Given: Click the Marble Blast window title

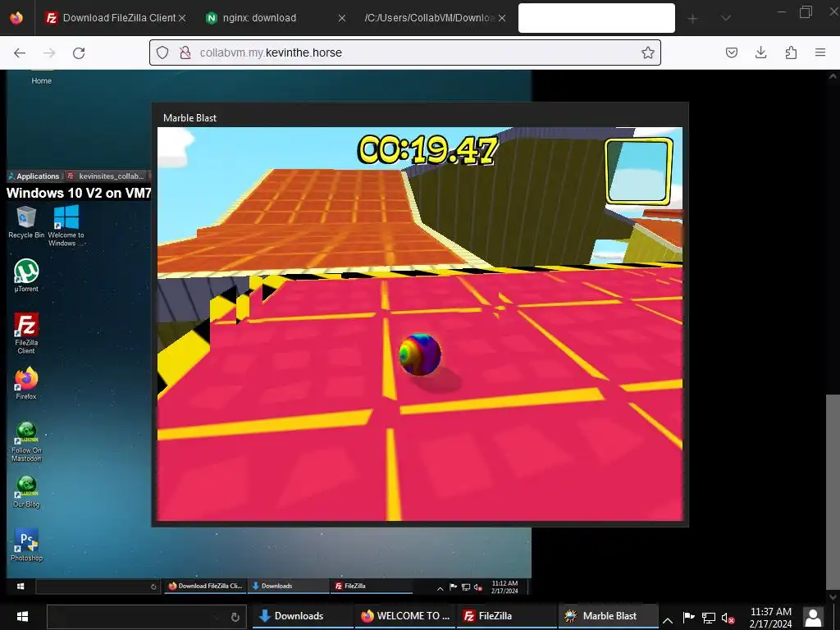Looking at the screenshot, I should click(x=189, y=118).
